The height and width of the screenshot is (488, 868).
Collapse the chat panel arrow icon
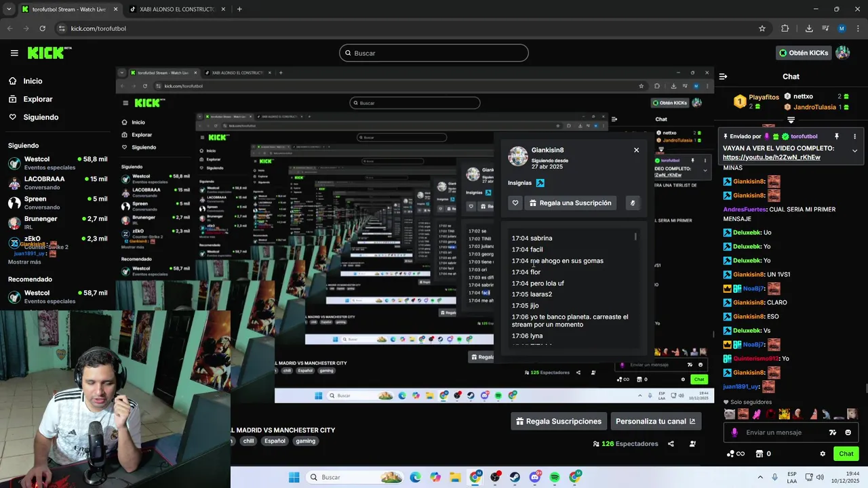click(x=723, y=77)
